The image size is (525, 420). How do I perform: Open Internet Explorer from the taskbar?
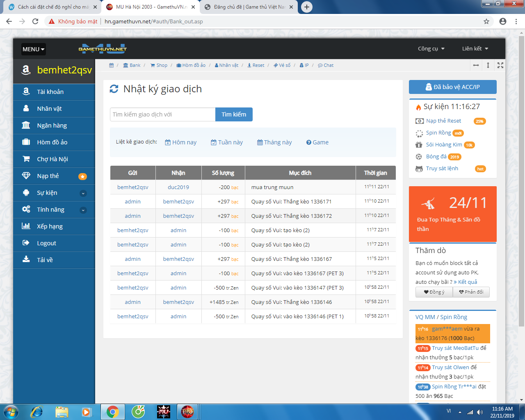click(37, 411)
